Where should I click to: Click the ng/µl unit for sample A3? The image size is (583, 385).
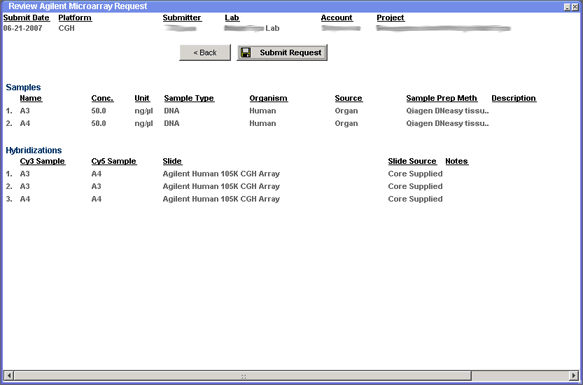pos(144,111)
